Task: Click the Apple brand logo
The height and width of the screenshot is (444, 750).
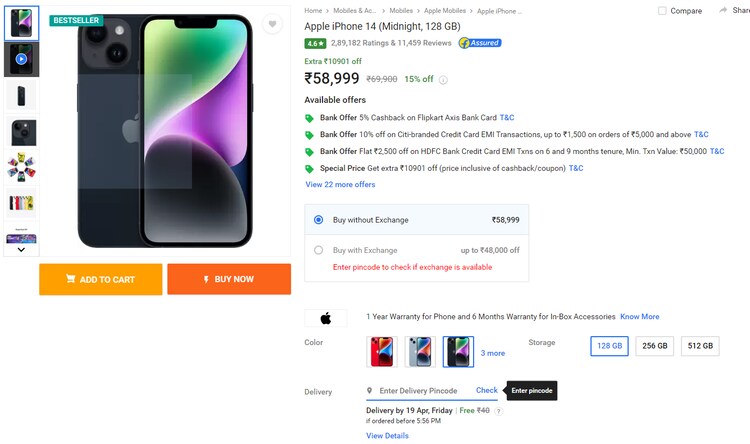Action: point(325,319)
